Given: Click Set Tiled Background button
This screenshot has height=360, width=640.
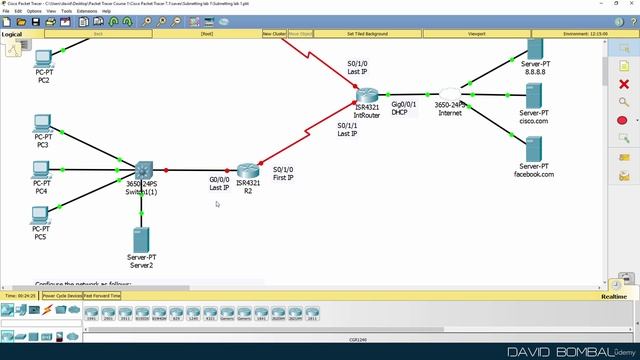Looking at the screenshot, I should tap(367, 34).
